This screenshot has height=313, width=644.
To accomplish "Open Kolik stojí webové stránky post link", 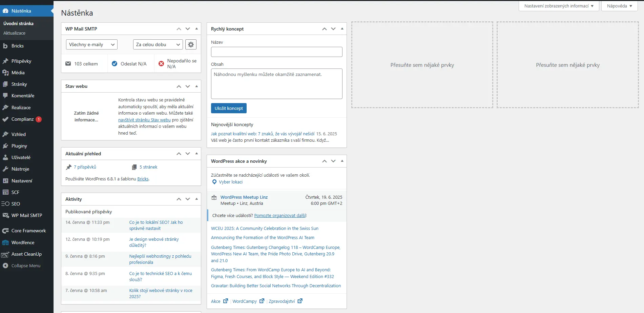I will click(x=161, y=293).
